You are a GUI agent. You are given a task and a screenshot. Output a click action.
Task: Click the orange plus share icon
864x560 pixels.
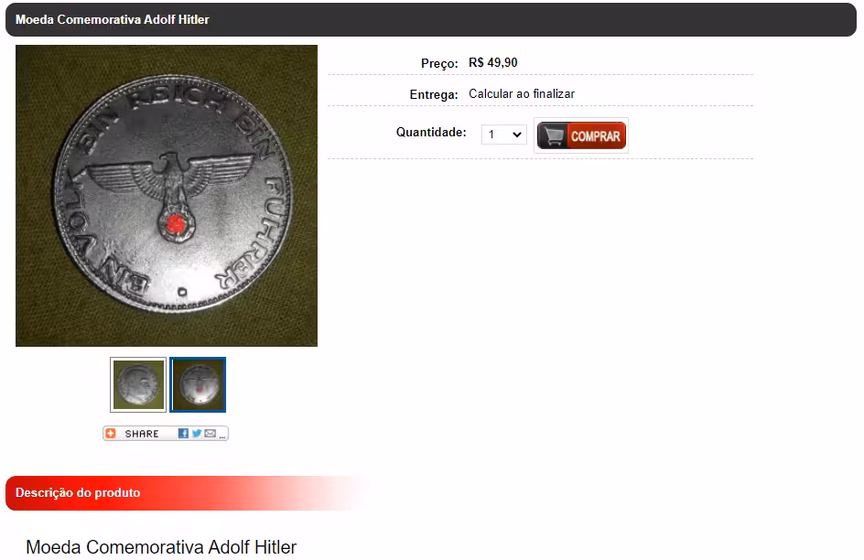coord(111,434)
